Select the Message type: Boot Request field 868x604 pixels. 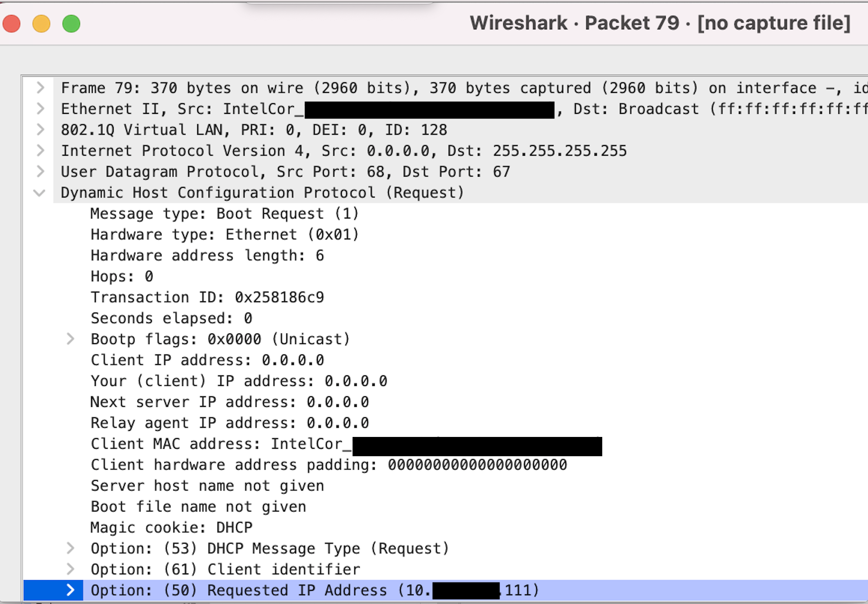pos(225,213)
